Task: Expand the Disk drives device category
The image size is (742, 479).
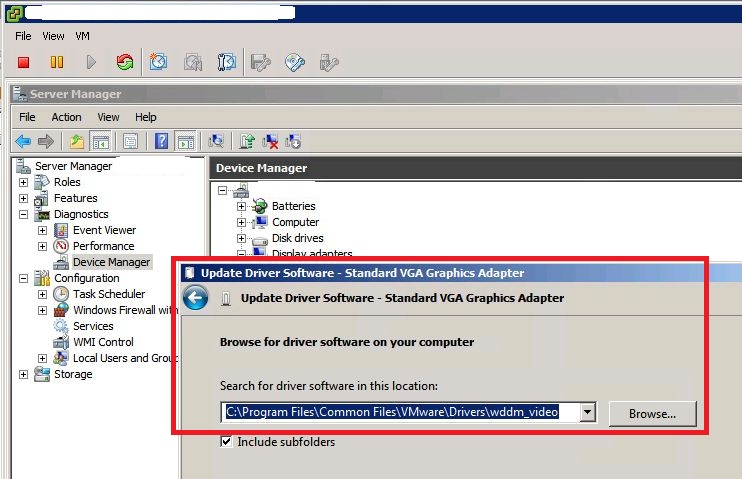Action: coord(241,238)
